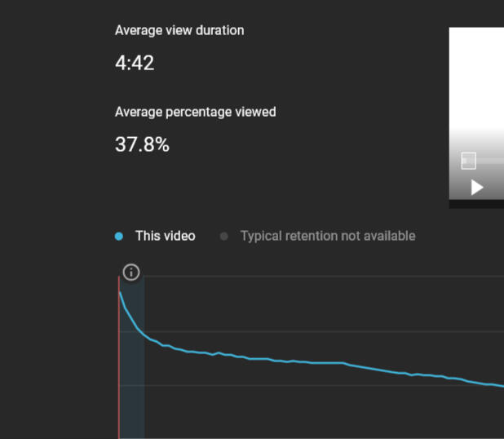
Task: Click the small square icon in the video preview
Action: click(x=468, y=161)
